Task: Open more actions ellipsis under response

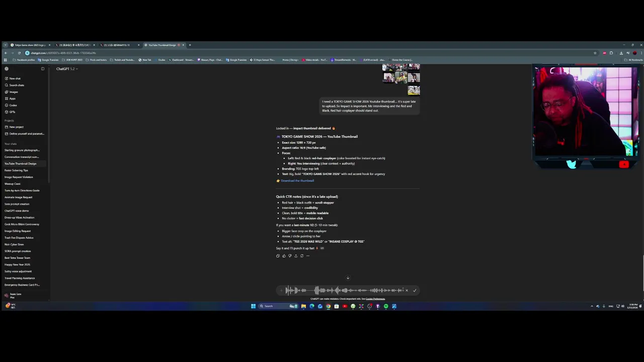Action: click(x=308, y=255)
